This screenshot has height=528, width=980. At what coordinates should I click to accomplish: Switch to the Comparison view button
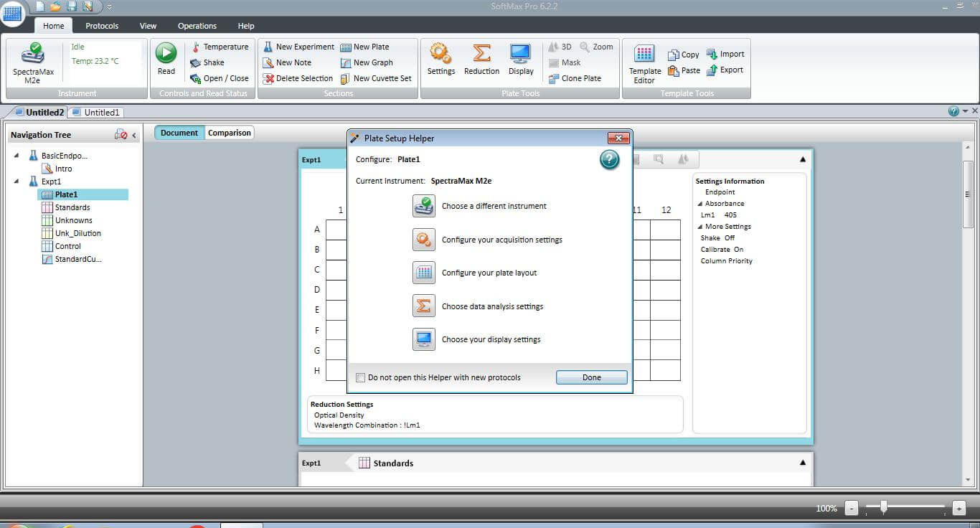point(230,133)
